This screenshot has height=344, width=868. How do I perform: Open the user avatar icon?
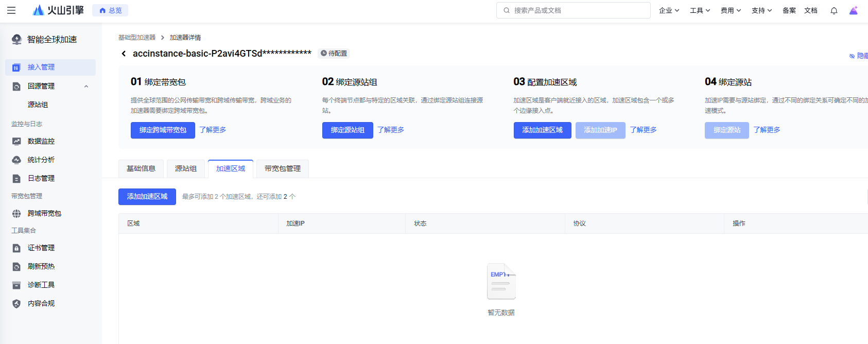(x=853, y=10)
